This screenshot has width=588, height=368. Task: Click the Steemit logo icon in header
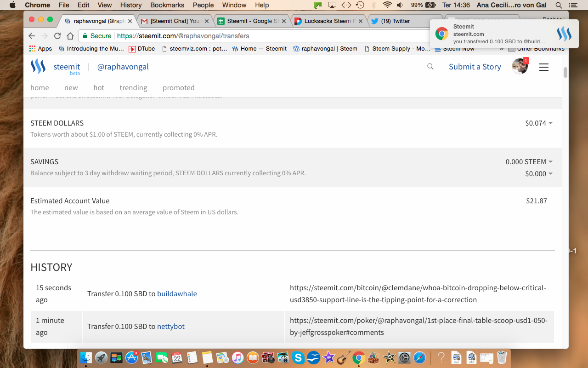(x=38, y=67)
